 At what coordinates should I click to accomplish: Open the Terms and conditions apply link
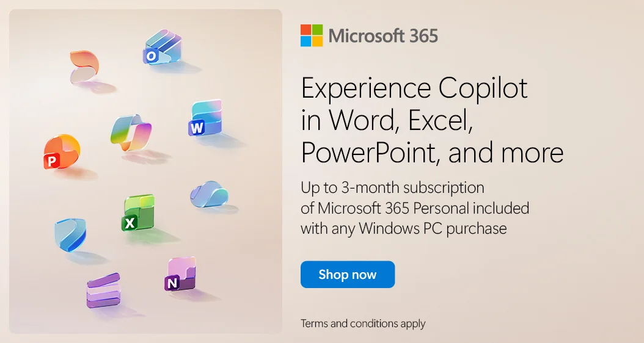pyautogui.click(x=363, y=323)
